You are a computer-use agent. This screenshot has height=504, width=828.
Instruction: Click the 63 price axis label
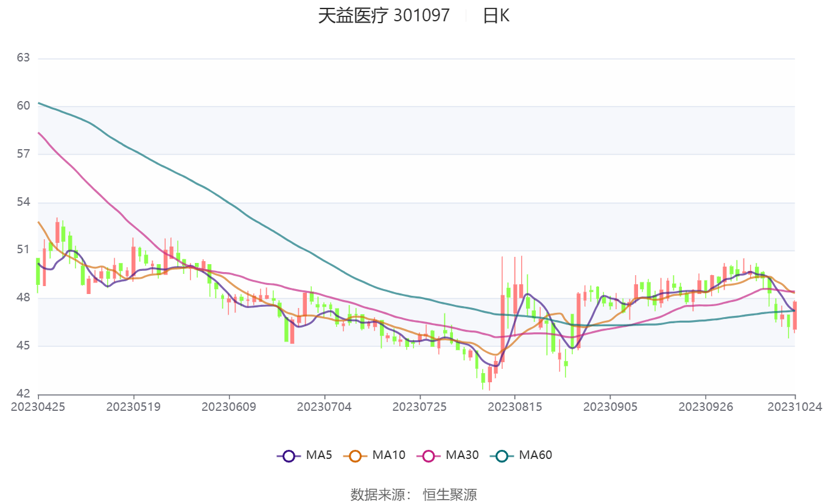coord(23,58)
